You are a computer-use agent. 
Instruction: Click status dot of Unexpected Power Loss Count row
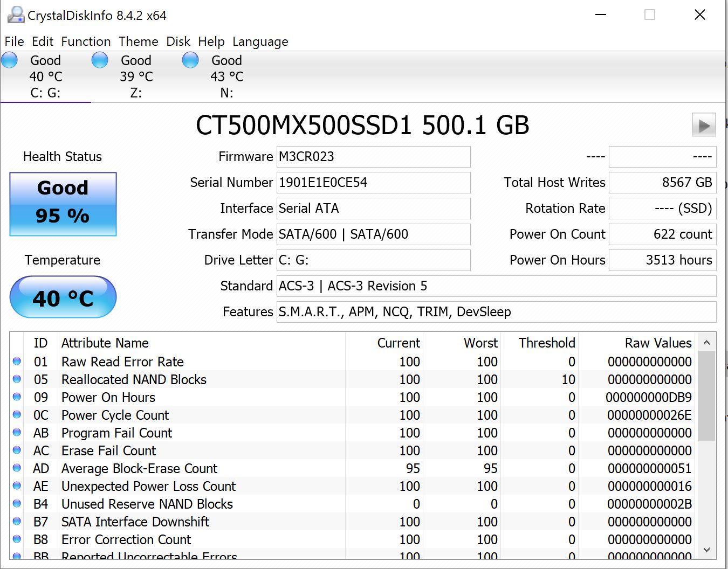click(x=17, y=486)
